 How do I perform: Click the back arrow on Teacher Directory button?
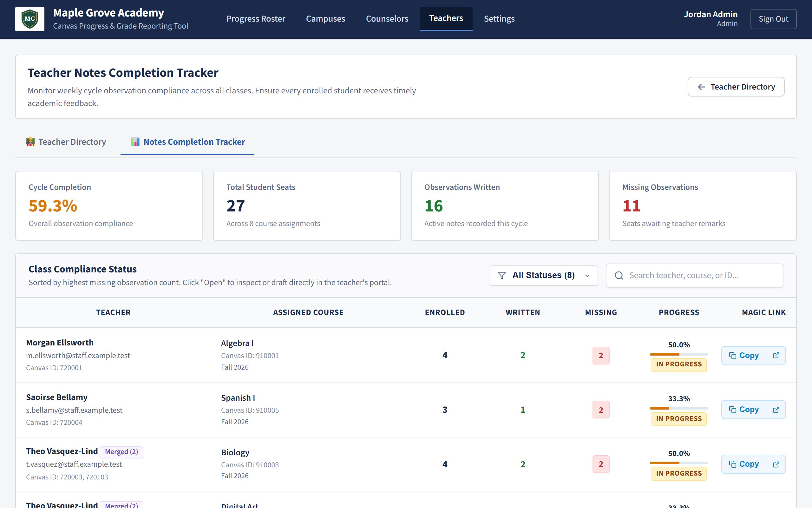point(701,87)
